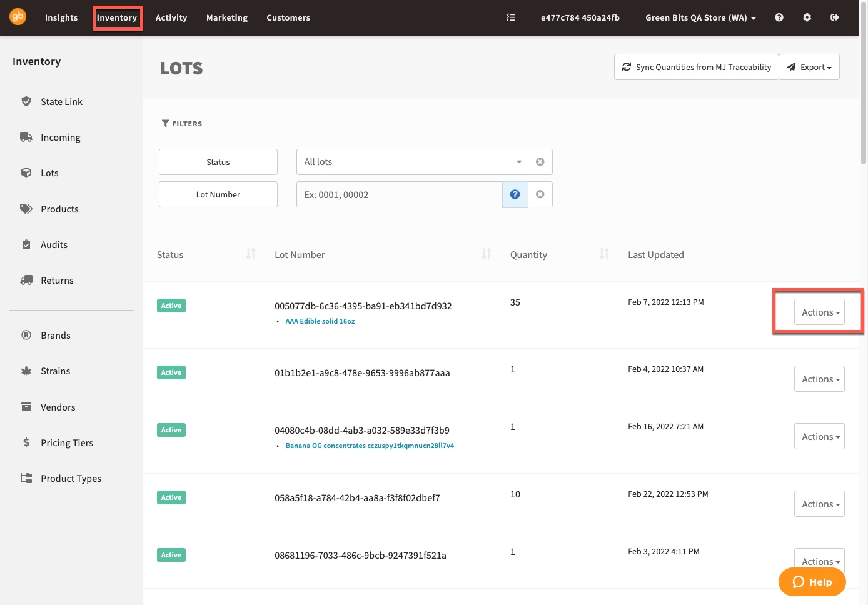
Task: Click the Lot Number search input
Action: click(399, 194)
